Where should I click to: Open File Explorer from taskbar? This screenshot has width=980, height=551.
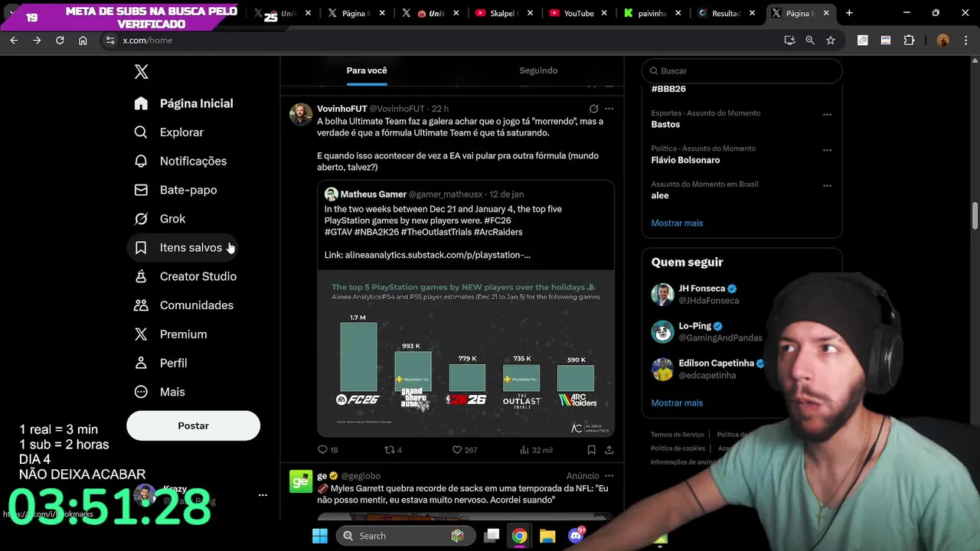point(547,536)
